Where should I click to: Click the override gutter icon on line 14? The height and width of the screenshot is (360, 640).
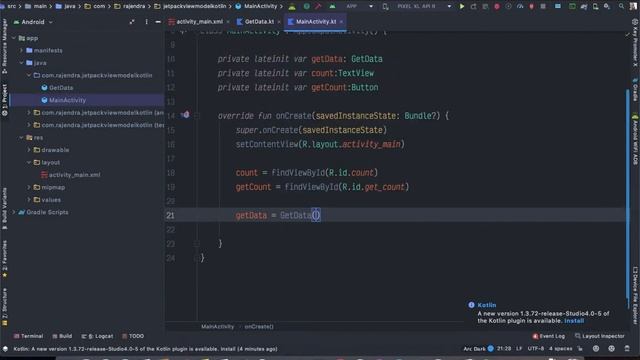[x=186, y=115]
